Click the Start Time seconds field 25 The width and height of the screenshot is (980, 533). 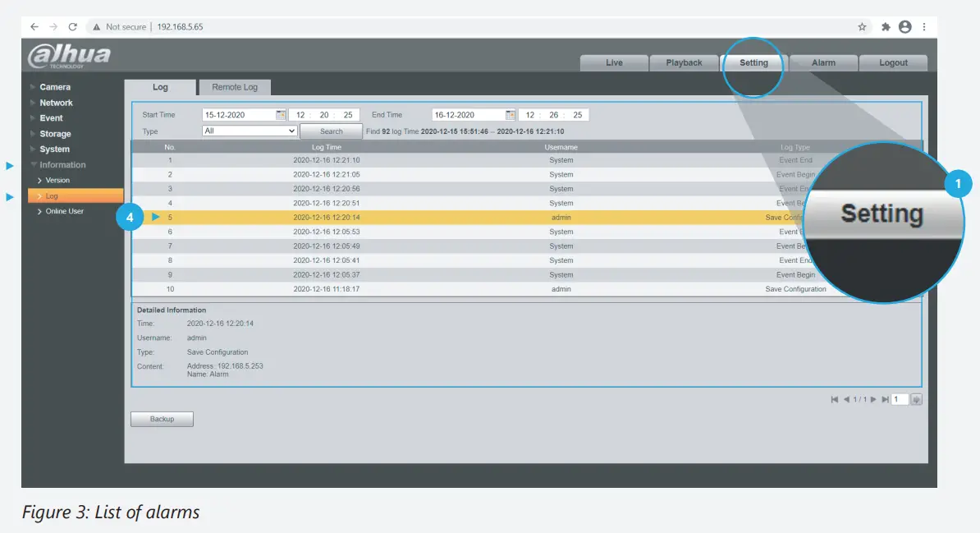pos(348,115)
